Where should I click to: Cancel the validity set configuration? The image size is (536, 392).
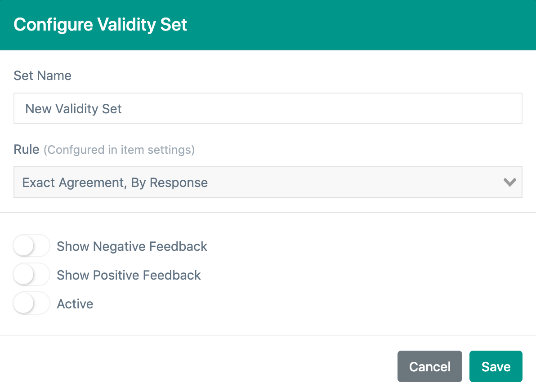point(429,366)
